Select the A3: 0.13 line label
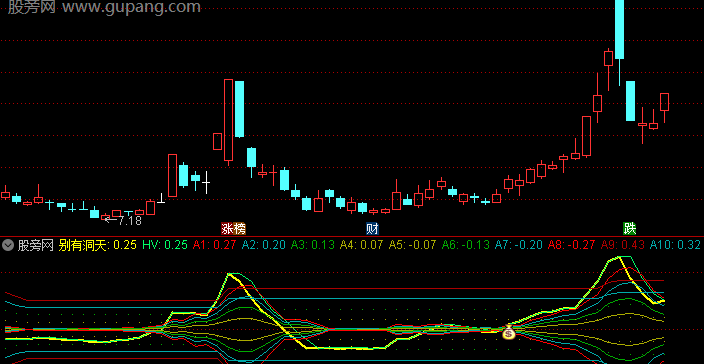Viewport: 704px width, 364px height. click(x=313, y=245)
